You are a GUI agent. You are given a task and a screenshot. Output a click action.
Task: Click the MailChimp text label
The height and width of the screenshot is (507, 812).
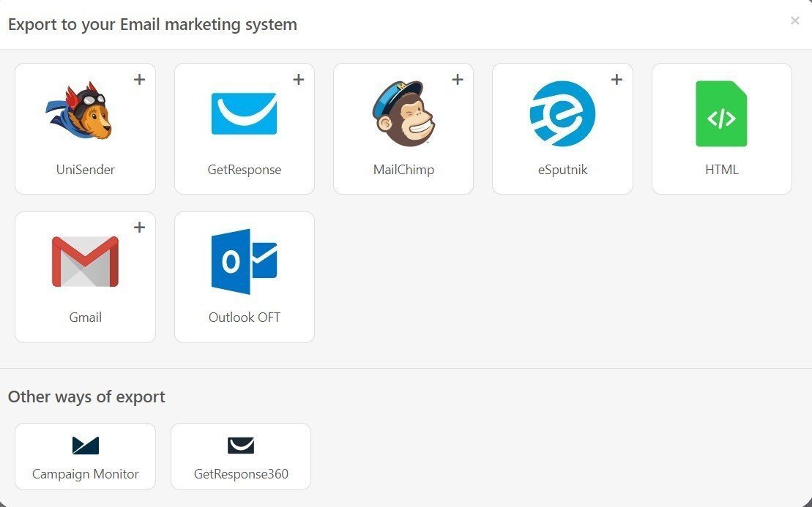[x=403, y=170]
